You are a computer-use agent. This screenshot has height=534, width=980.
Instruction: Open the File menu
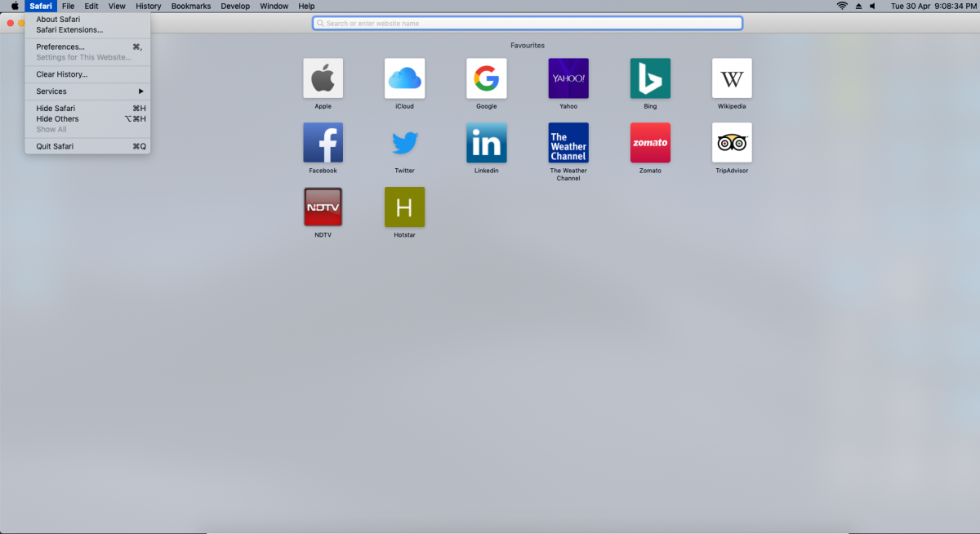tap(68, 6)
